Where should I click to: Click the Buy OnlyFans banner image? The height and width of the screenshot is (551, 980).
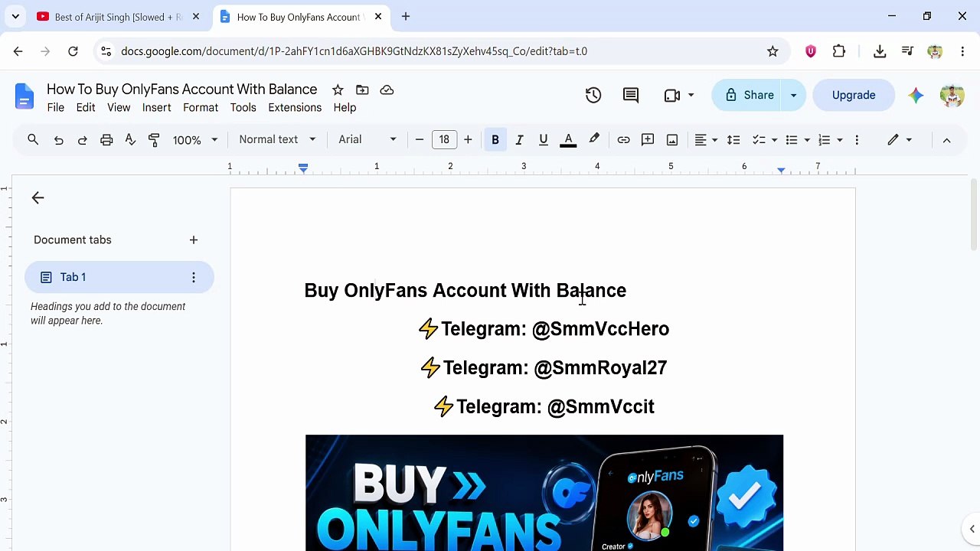point(544,493)
